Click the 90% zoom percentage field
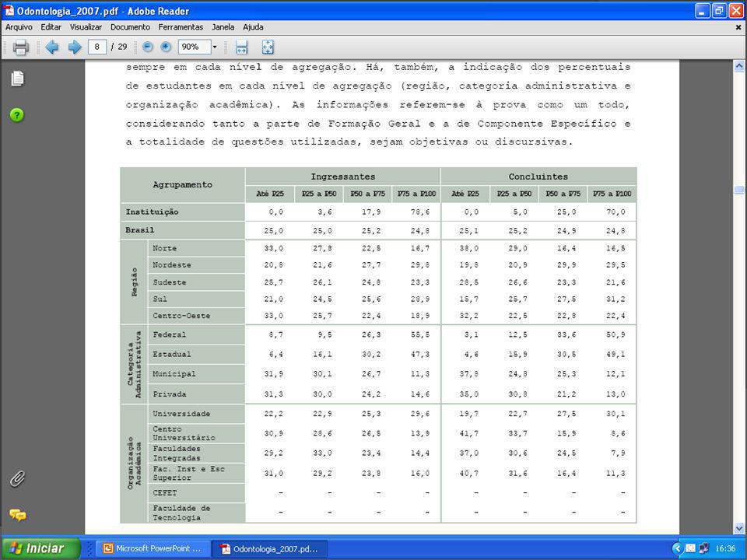This screenshot has height=560, width=747. pos(195,47)
